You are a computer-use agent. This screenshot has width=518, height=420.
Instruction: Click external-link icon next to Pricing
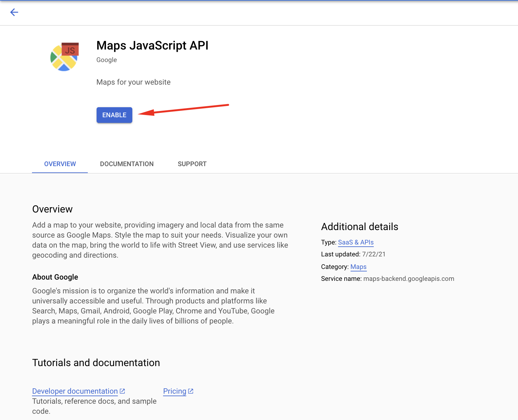click(191, 391)
